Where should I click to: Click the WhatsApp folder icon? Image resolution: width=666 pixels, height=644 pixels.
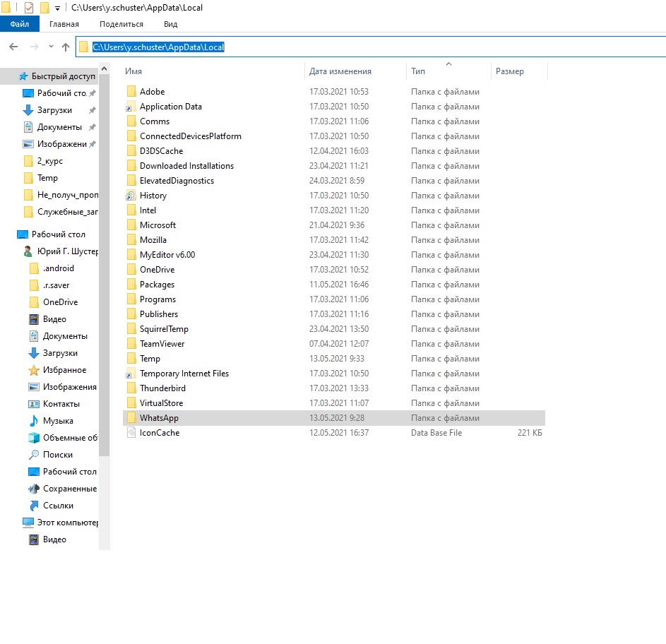tap(131, 418)
